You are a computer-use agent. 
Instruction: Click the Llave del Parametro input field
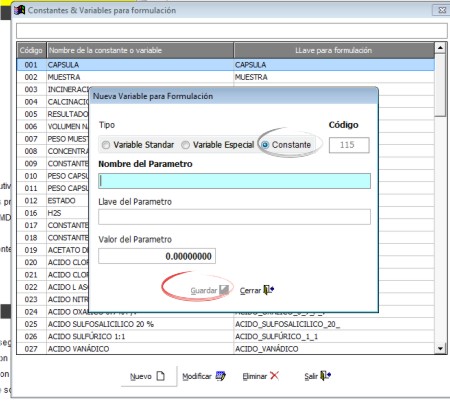pos(234,217)
